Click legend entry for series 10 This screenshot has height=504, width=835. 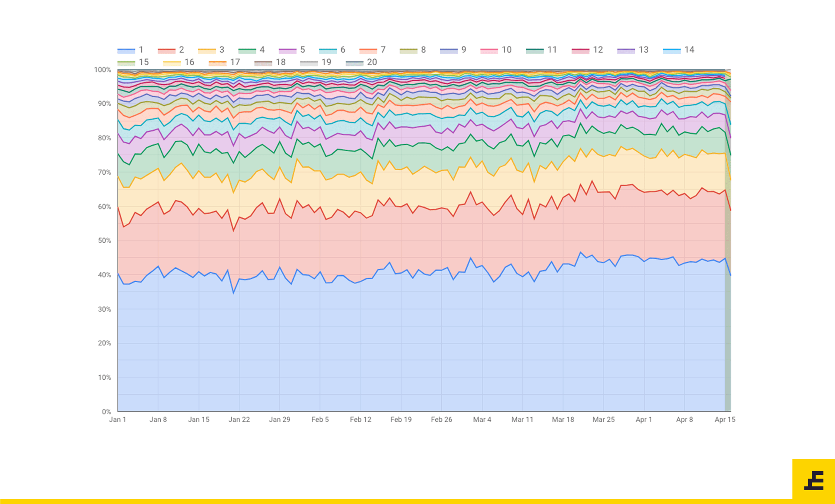pyautogui.click(x=496, y=50)
